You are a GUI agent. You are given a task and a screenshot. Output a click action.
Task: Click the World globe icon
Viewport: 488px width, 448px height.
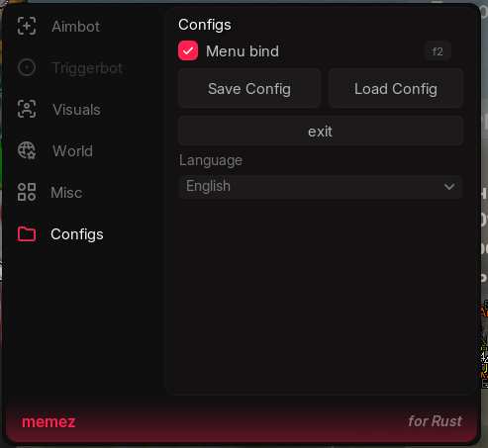coord(27,150)
